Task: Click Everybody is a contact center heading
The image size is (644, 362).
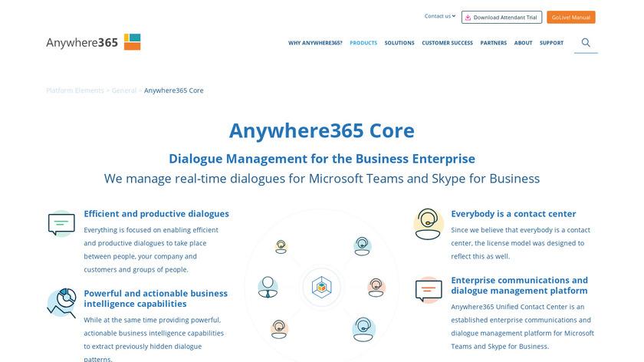Action: 514,214
